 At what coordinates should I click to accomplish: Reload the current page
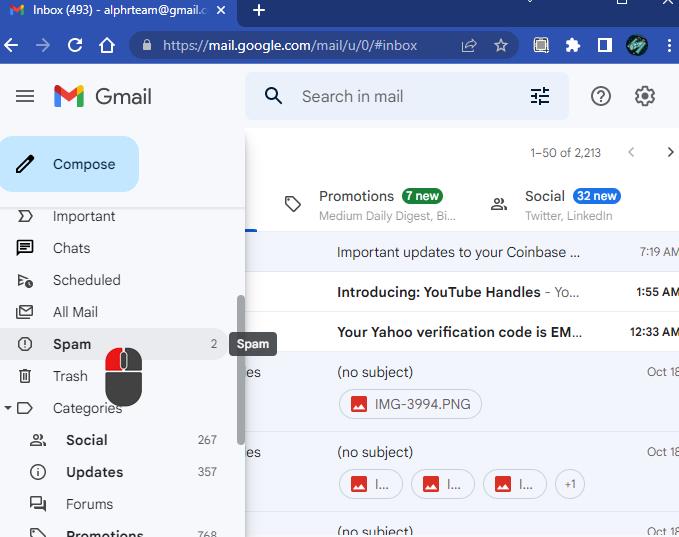(x=75, y=45)
